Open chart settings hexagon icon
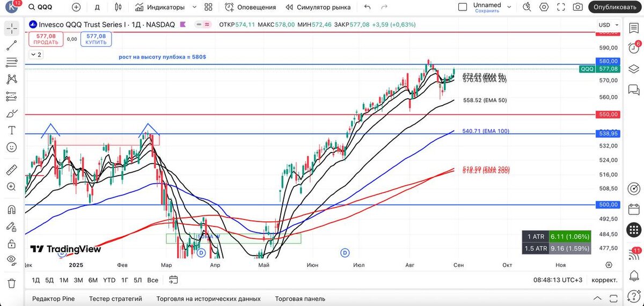 click(x=544, y=8)
